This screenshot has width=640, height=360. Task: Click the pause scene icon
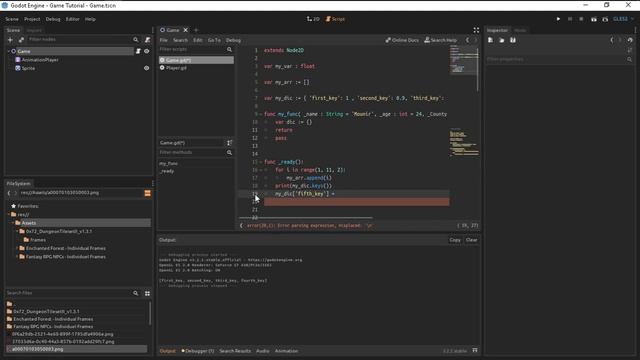click(570, 19)
